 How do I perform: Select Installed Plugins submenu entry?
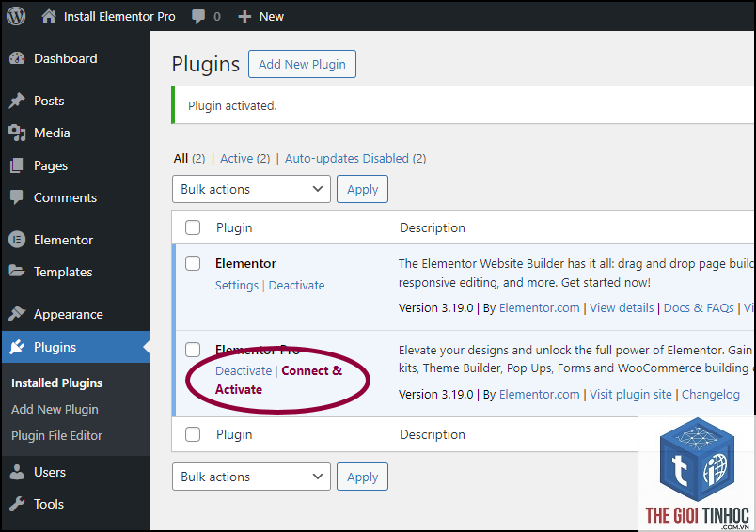[57, 383]
